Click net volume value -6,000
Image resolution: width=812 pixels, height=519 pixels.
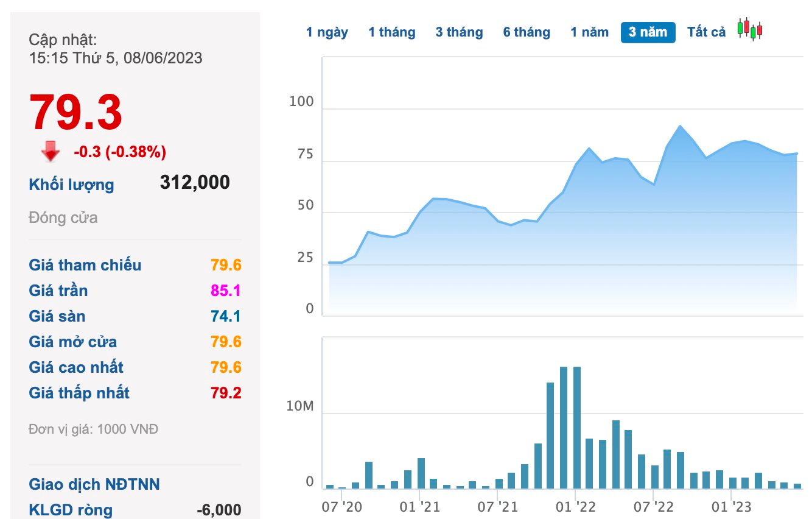click(219, 510)
